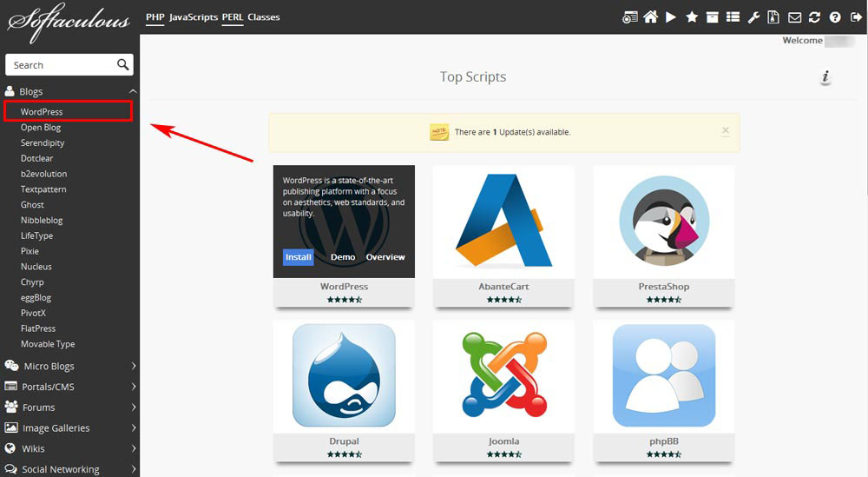The width and height of the screenshot is (868, 477).
Task: Switch to the JavaScripts tab
Action: tap(194, 17)
